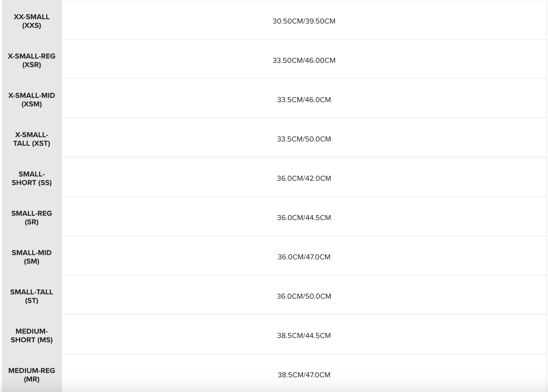
Task: Select the 36.0CM/44.5CM measurement cell
Action: tap(304, 218)
